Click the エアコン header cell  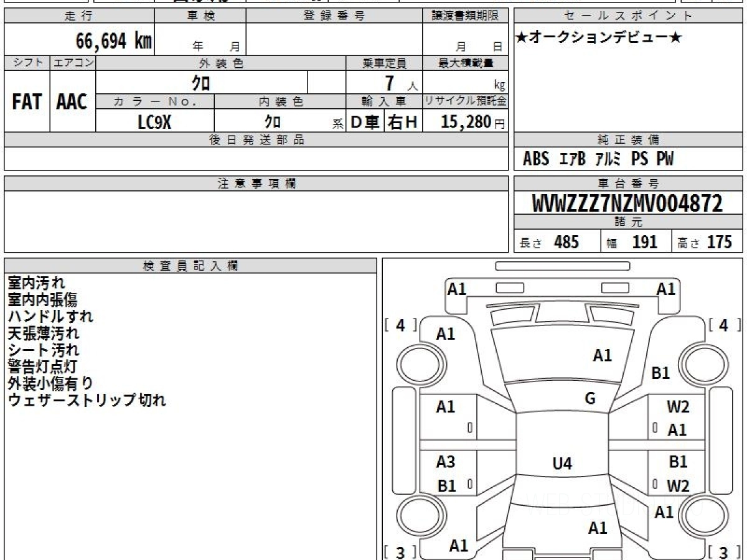click(73, 63)
